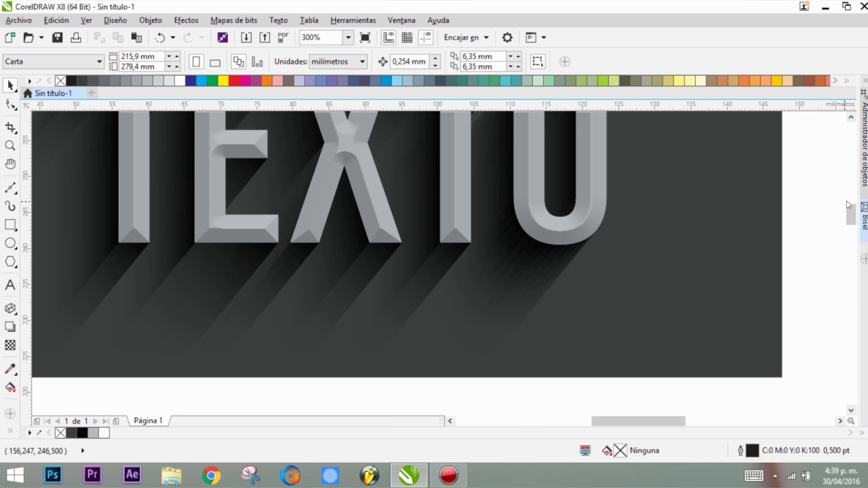
Task: Select the Text tool
Action: (x=10, y=285)
